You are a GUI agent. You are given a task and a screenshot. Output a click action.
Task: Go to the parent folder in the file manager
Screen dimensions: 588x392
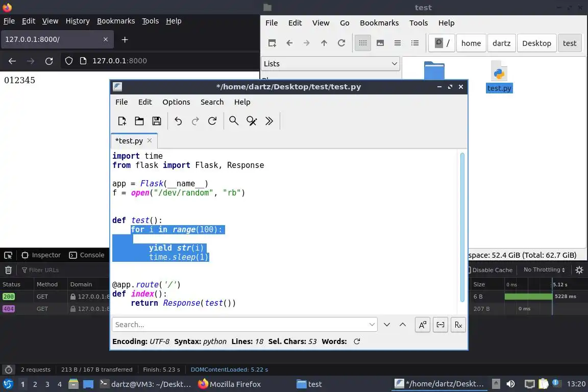point(324,43)
